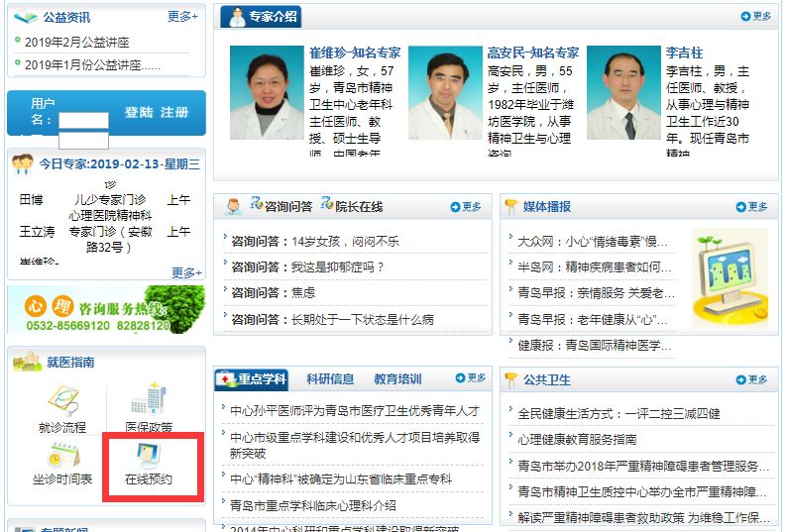Open 解读严重精神障碍患者救助政策 article
The height and width of the screenshot is (532, 787).
(643, 517)
